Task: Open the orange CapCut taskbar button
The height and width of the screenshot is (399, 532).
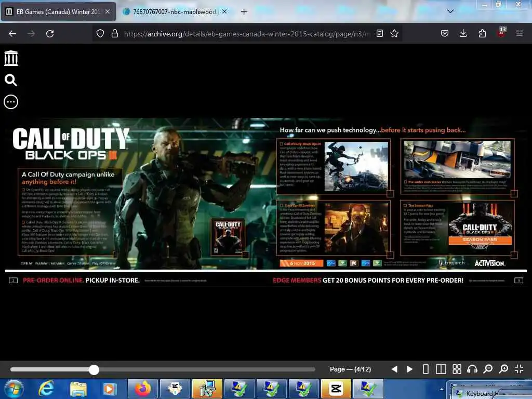Action: pyautogui.click(x=336, y=389)
